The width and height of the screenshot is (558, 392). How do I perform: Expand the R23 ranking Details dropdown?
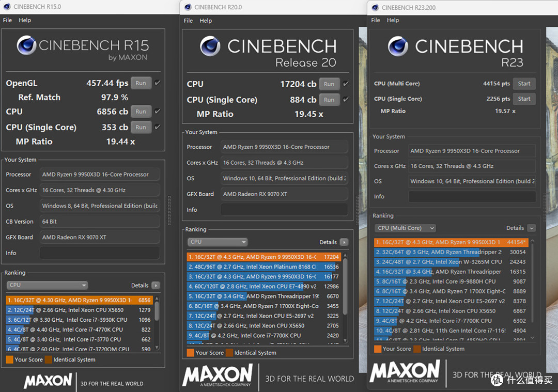(x=531, y=228)
